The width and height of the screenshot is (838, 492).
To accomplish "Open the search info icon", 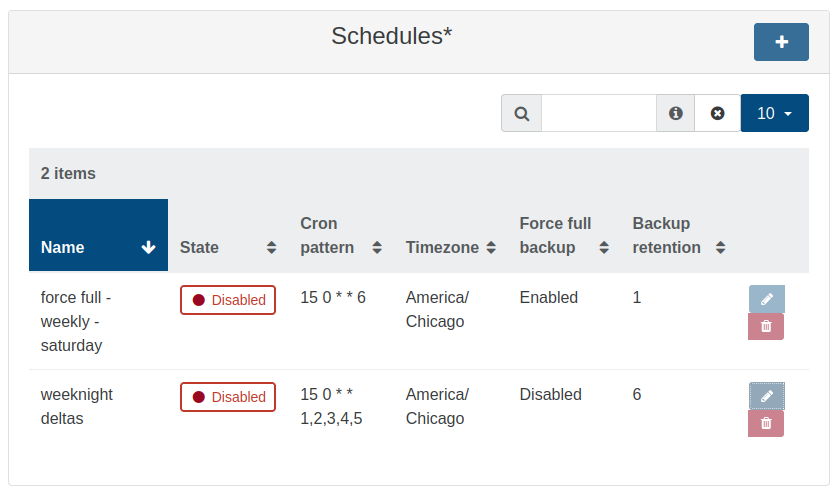I will tap(676, 113).
